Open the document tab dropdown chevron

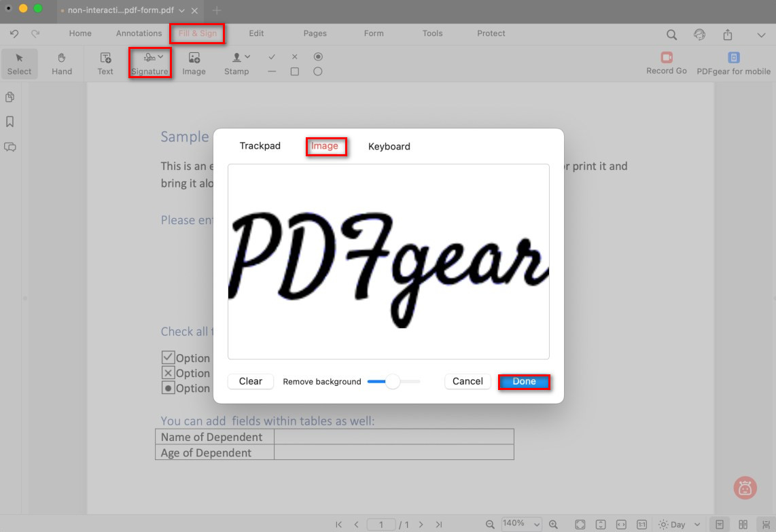[181, 10]
